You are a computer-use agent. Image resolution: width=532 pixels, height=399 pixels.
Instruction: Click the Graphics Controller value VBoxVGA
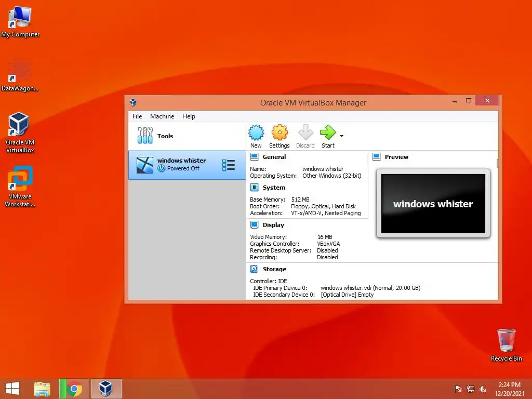(x=328, y=244)
